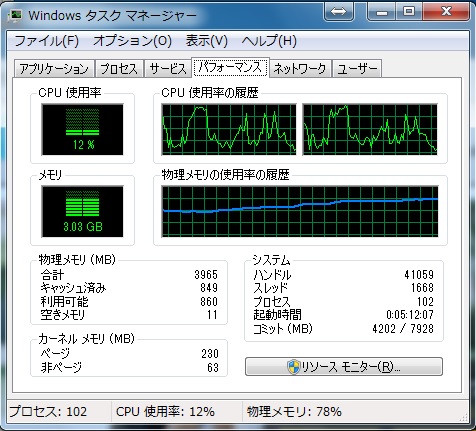
Task: Click the physical memory usage history graph
Action: (x=300, y=212)
